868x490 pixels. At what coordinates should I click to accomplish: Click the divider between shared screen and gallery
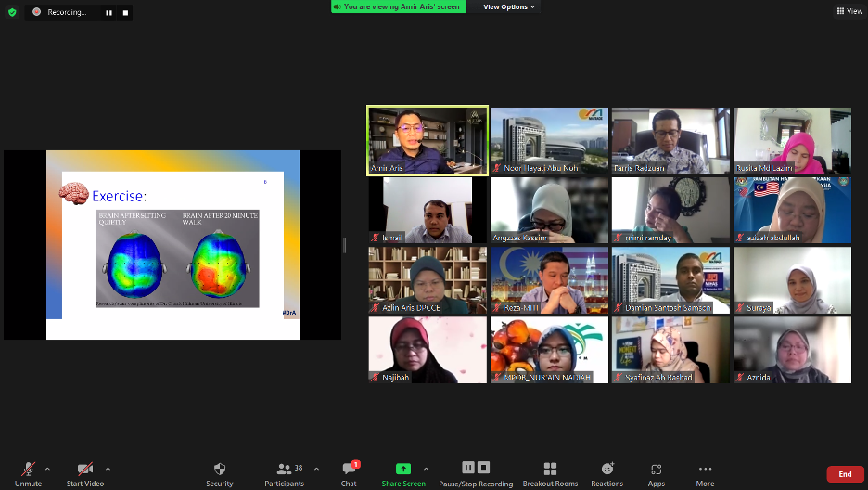344,245
